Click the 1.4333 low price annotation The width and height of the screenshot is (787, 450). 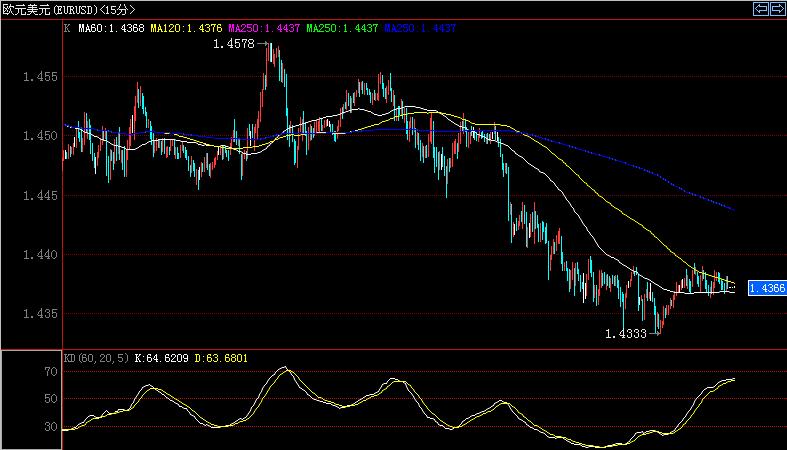(626, 334)
